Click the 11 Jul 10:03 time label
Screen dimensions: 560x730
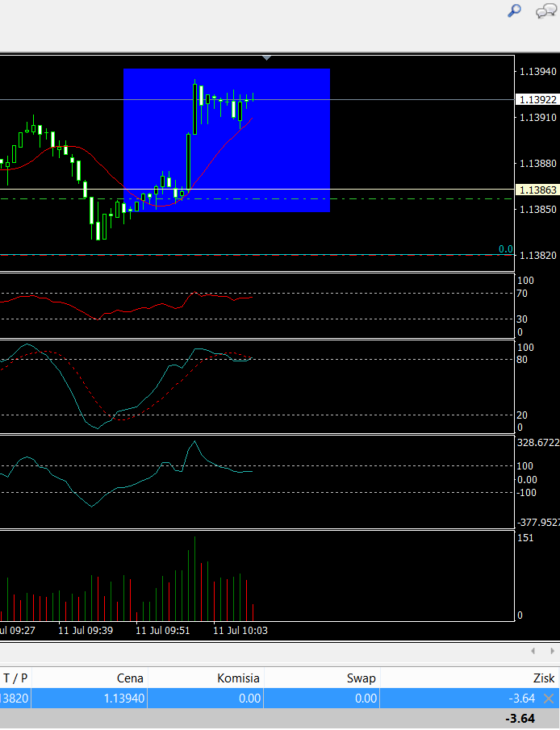click(240, 630)
